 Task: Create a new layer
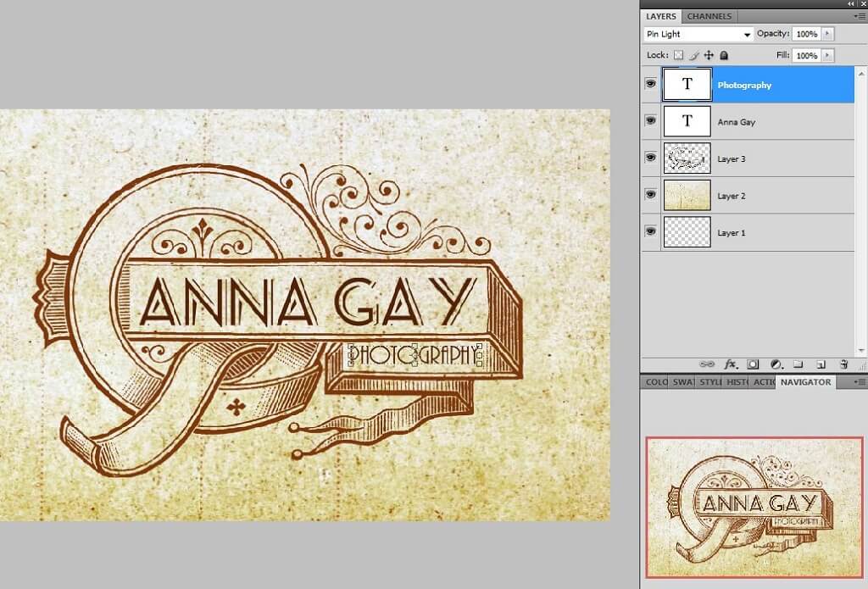[x=819, y=364]
